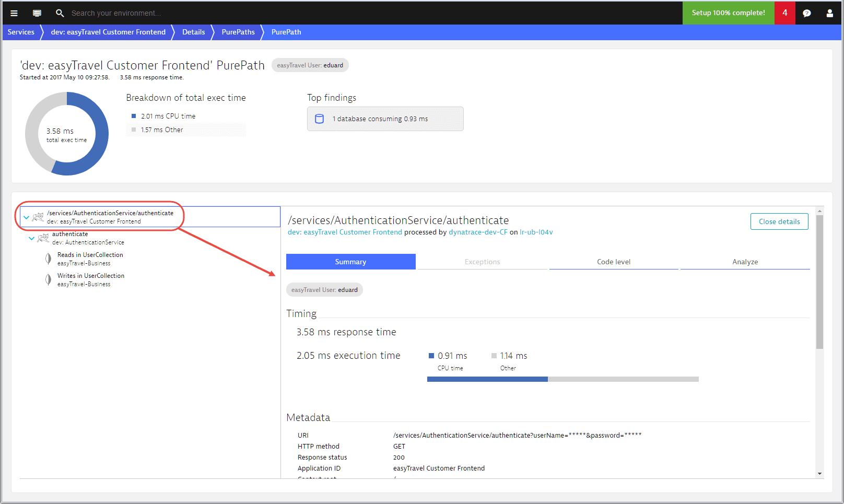This screenshot has height=504, width=844.
Task: Switch to the Summary tab
Action: (350, 262)
